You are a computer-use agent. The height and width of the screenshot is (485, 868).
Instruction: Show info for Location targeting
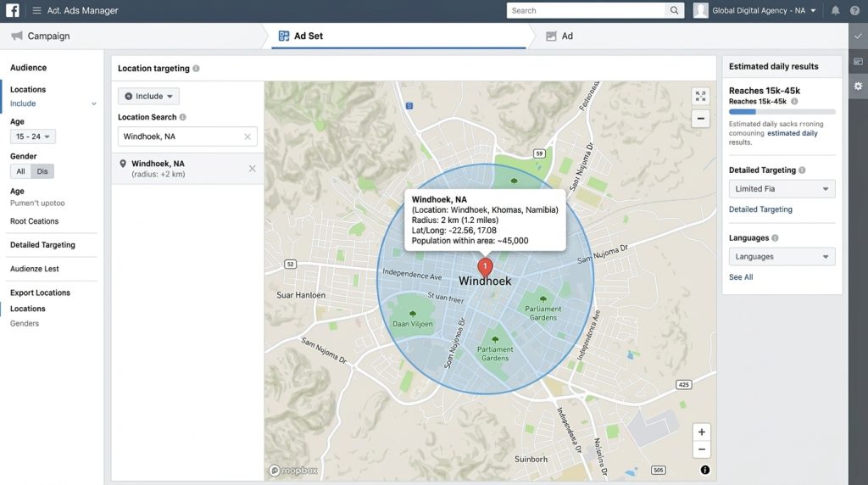pos(196,68)
